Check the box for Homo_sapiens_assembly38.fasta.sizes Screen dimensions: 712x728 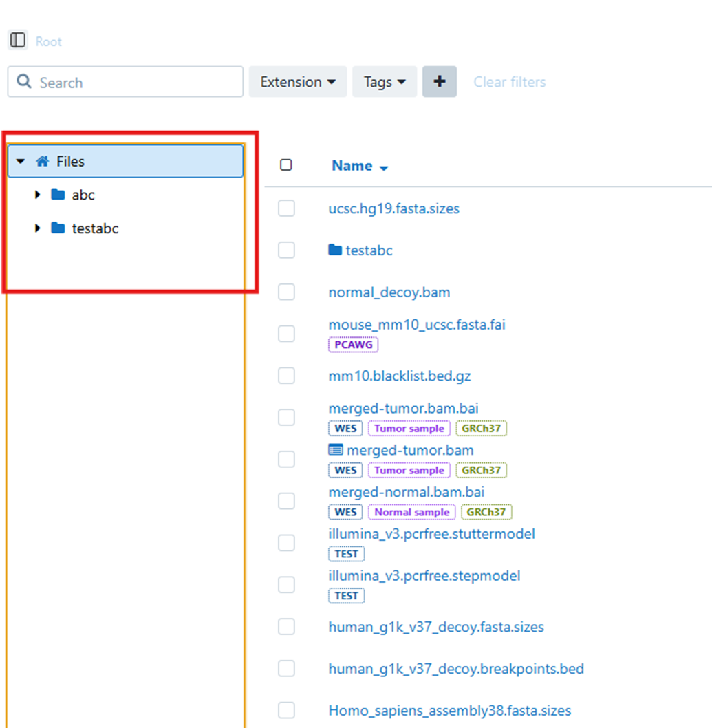tap(286, 710)
